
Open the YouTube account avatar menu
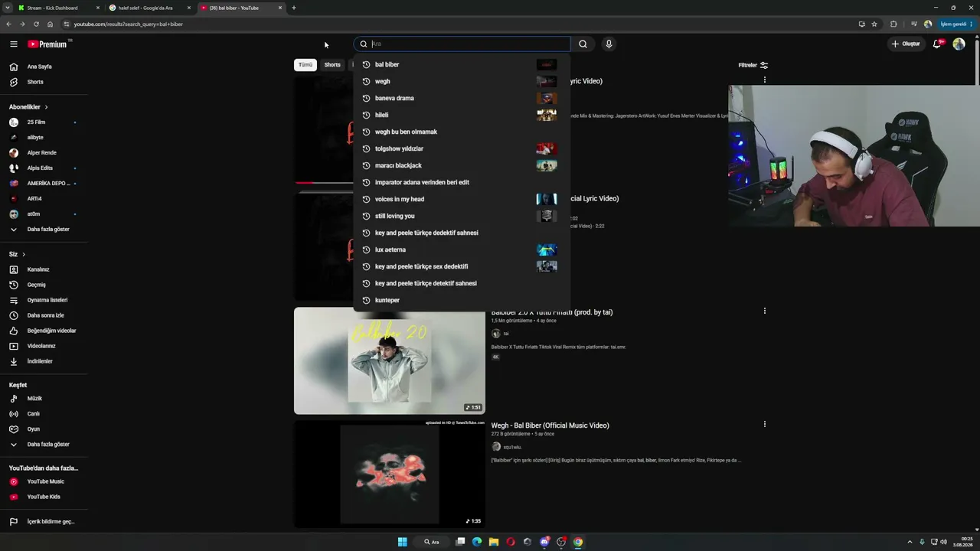(x=959, y=44)
